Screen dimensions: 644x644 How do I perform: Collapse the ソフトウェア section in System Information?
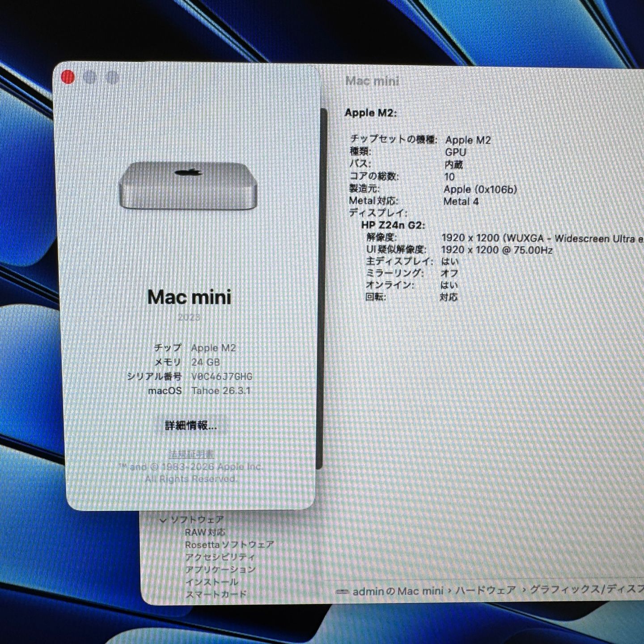point(163,520)
